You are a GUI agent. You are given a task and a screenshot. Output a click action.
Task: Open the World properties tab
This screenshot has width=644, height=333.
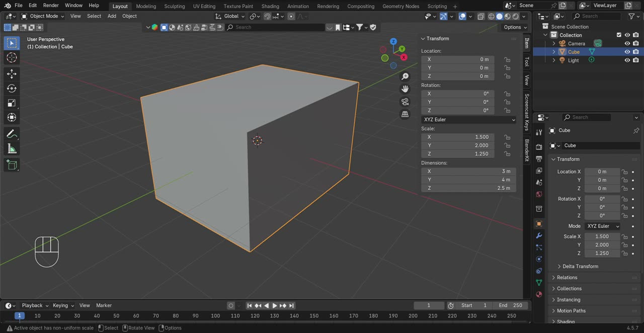tap(539, 194)
